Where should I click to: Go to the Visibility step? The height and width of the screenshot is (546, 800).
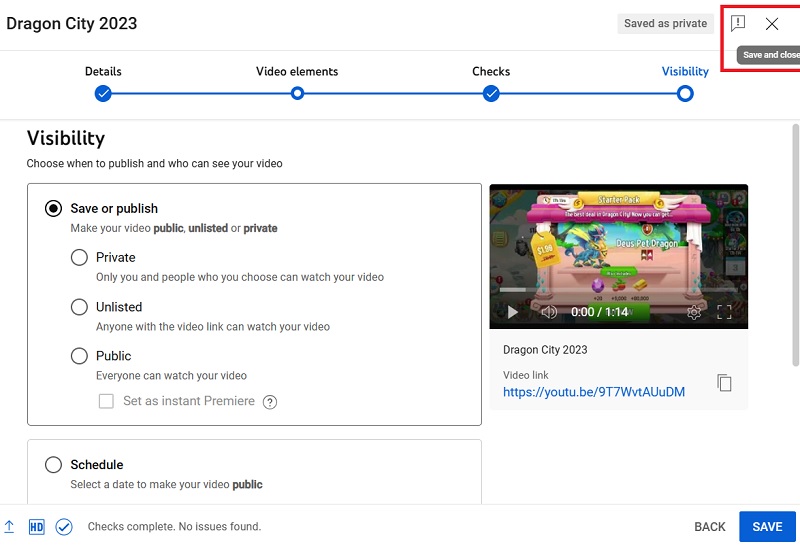685,71
